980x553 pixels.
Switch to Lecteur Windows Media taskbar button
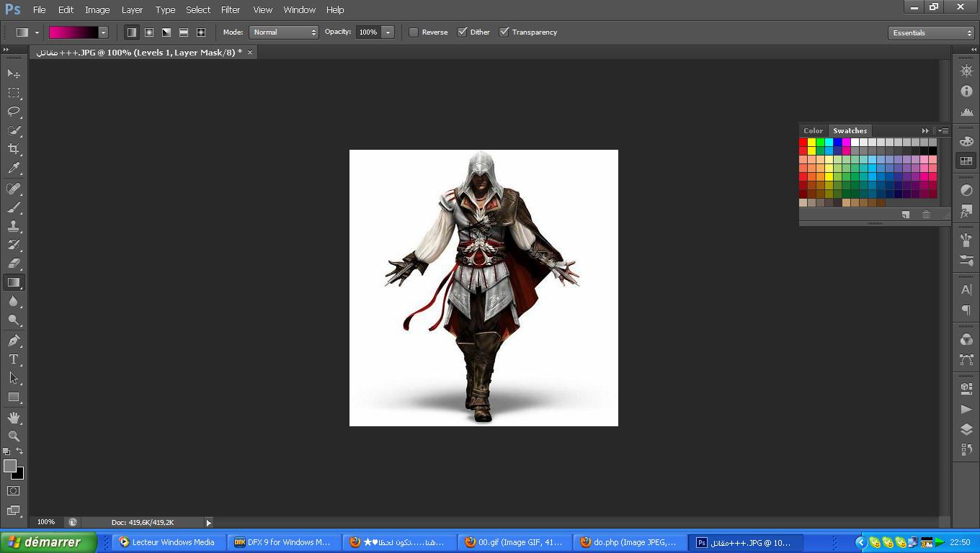[x=169, y=542]
